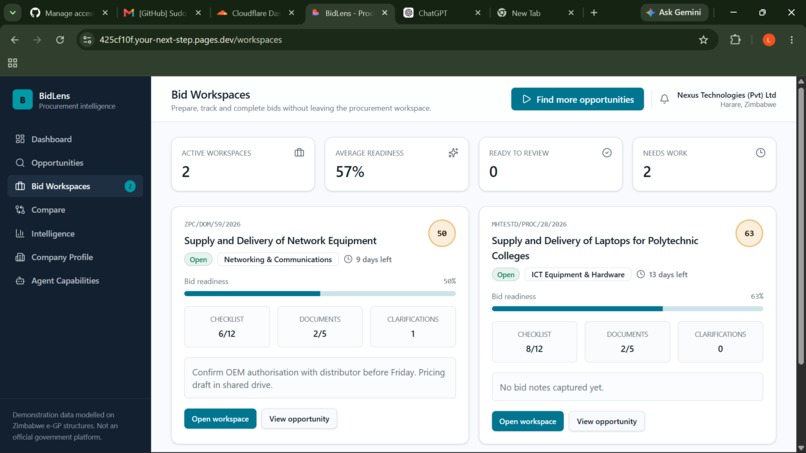
Task: Click the ICT Equipment & Hardware category tag
Action: pos(578,275)
